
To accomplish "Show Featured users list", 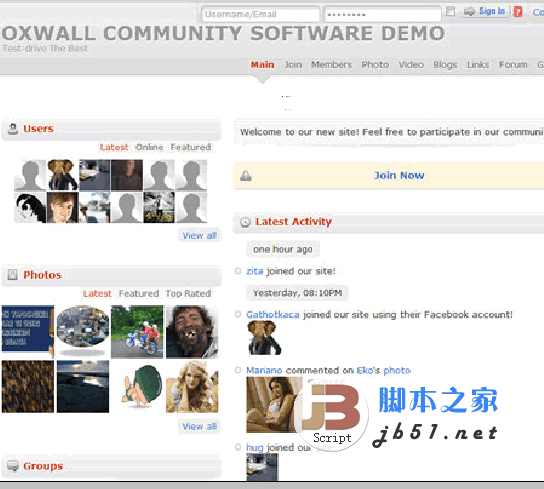I will [191, 147].
